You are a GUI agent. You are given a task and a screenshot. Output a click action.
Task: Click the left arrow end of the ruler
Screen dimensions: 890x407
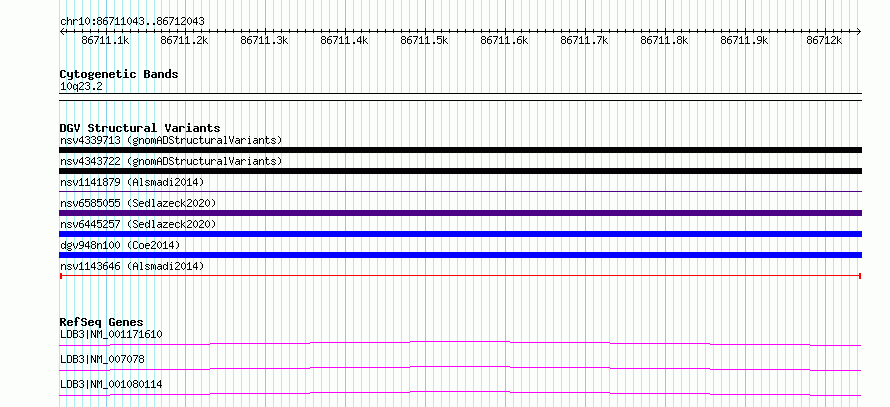(x=62, y=31)
